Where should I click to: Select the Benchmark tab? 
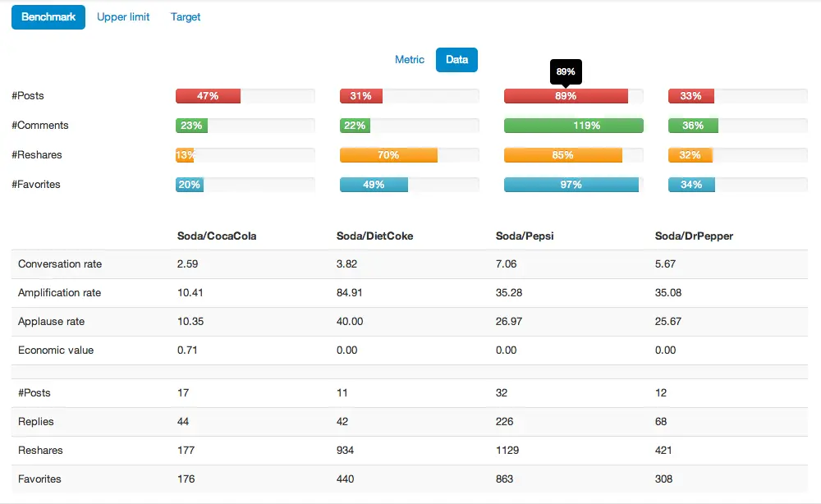pos(48,17)
